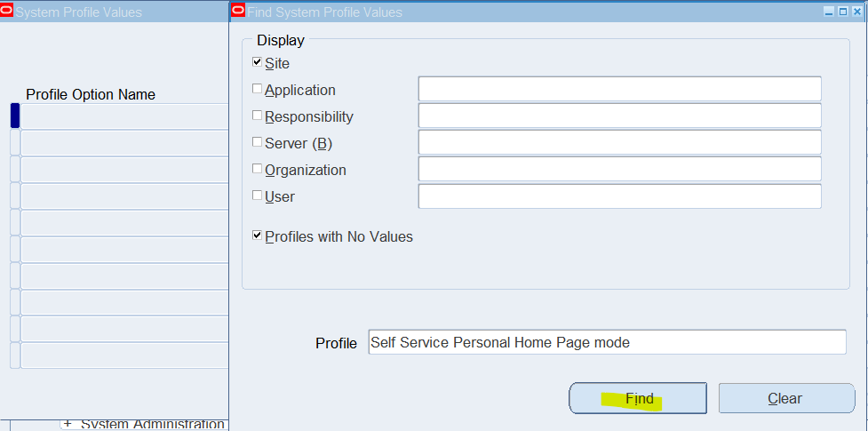
Task: Minimize the Find System Profile Values window
Action: click(x=829, y=12)
